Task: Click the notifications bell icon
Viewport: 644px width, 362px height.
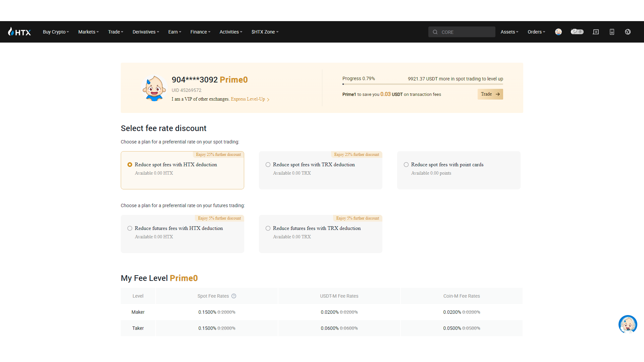Action: (596, 32)
